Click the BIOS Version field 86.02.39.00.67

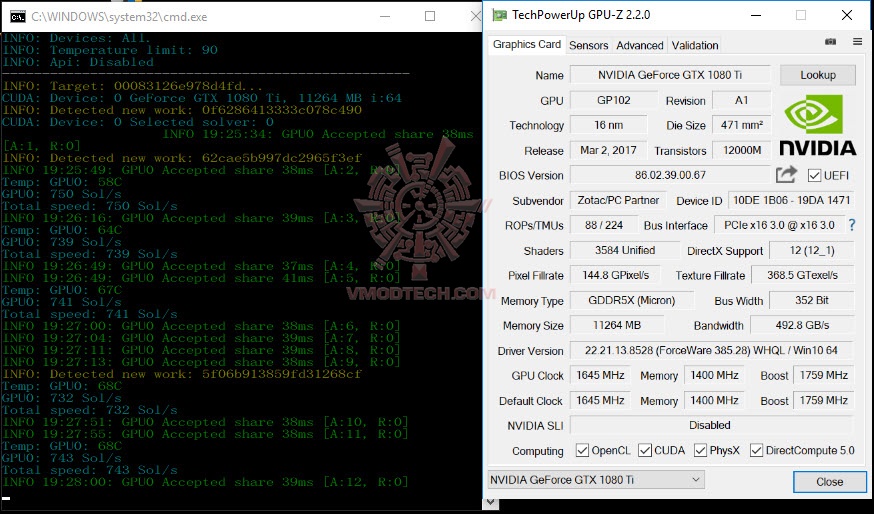670,175
